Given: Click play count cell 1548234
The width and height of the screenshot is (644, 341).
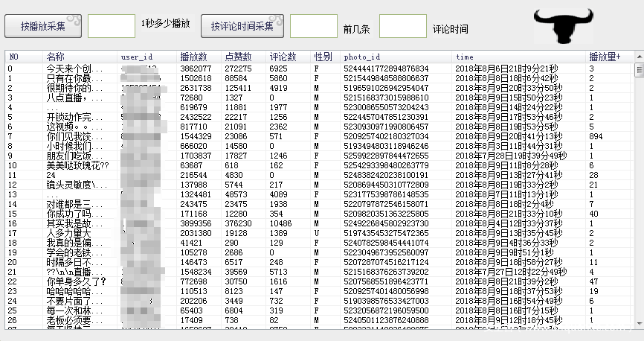Looking at the screenshot, I should point(196,272).
